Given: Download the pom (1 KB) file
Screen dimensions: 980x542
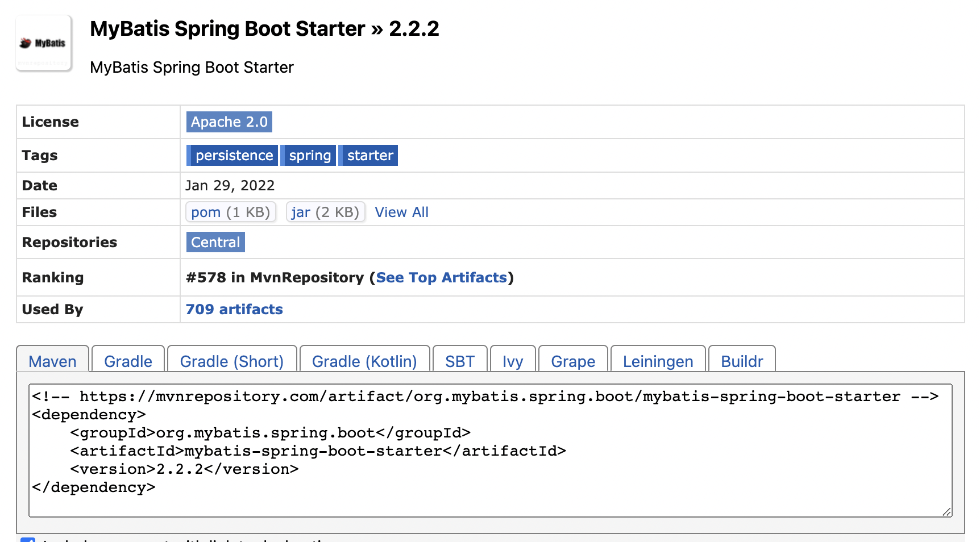Looking at the screenshot, I should (230, 212).
